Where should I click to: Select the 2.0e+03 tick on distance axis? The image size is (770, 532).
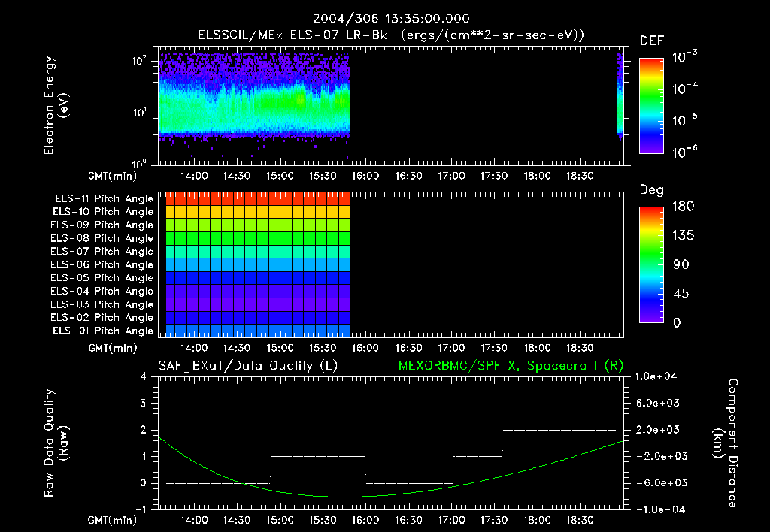(657, 429)
